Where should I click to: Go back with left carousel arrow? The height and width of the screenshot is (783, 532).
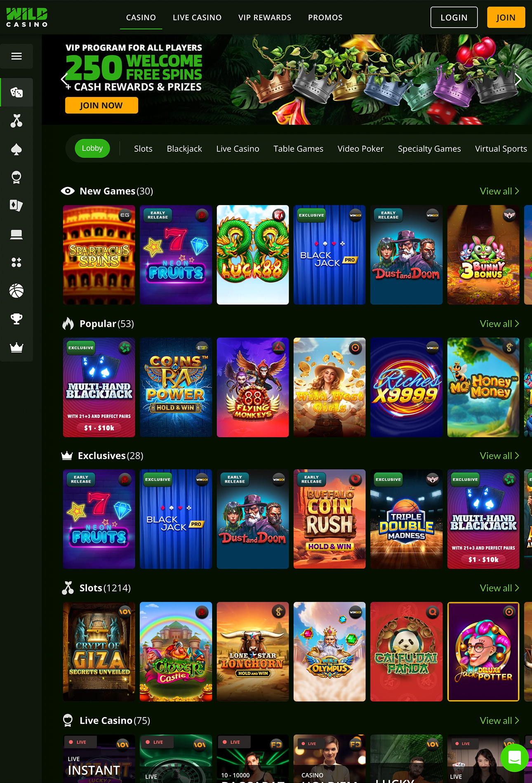click(x=64, y=80)
